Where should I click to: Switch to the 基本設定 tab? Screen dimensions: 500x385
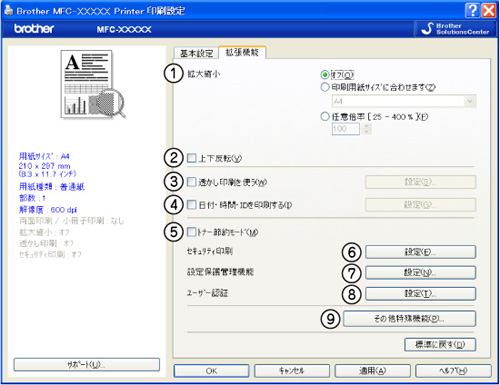pyautogui.click(x=196, y=53)
